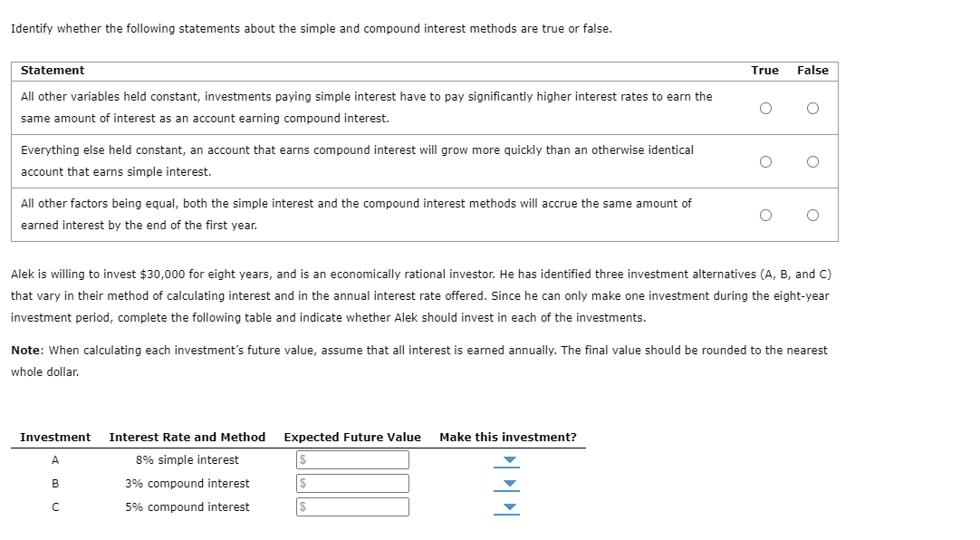Select True for the first statement
This screenshot has width=980, height=540.
point(765,107)
